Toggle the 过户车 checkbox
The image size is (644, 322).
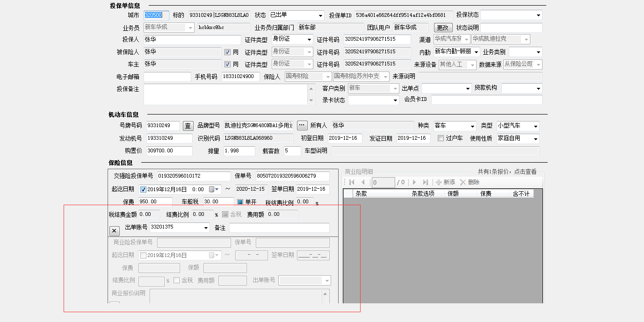point(441,138)
